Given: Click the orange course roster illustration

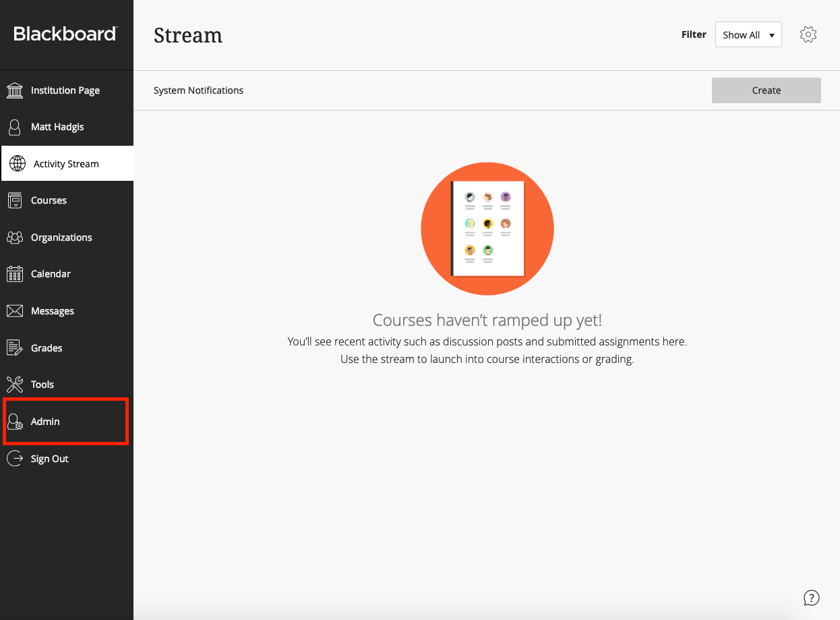Looking at the screenshot, I should (487, 229).
